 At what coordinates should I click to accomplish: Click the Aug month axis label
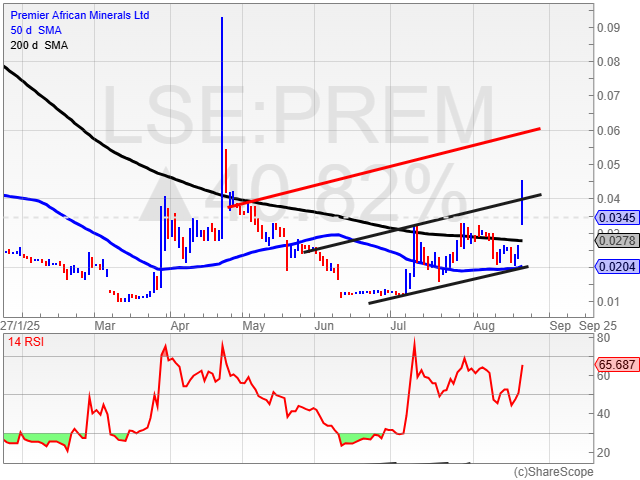(484, 326)
